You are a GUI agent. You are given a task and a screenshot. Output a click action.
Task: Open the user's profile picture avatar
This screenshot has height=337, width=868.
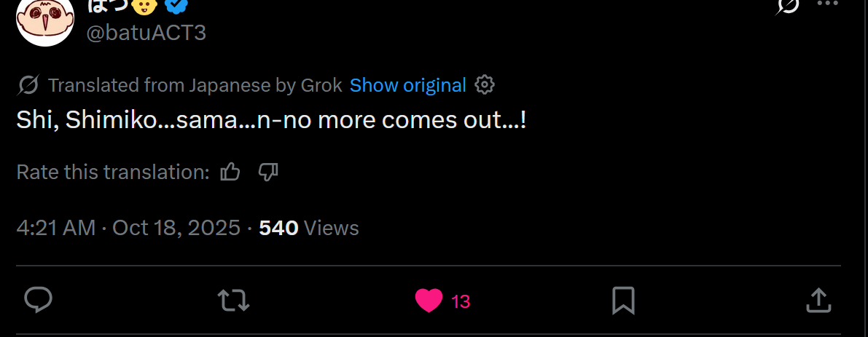46,20
